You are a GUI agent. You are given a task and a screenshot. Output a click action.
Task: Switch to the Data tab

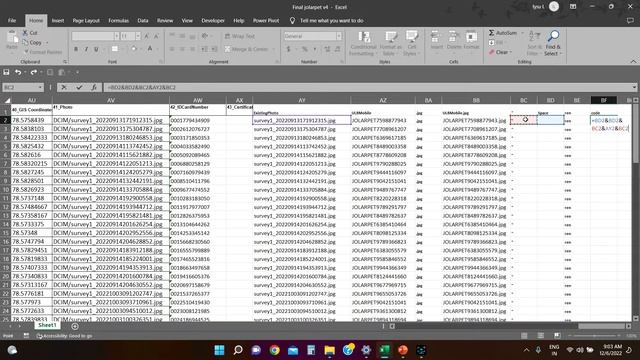143,20
